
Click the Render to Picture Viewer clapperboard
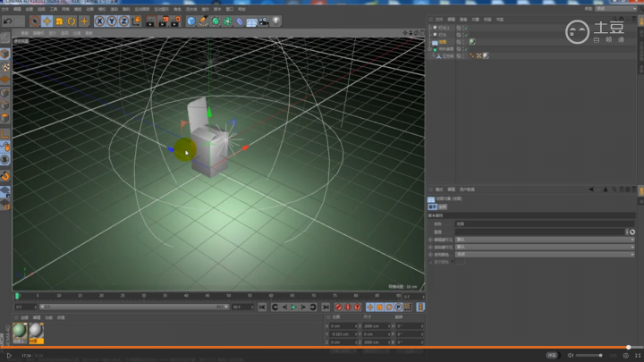pos(162,21)
